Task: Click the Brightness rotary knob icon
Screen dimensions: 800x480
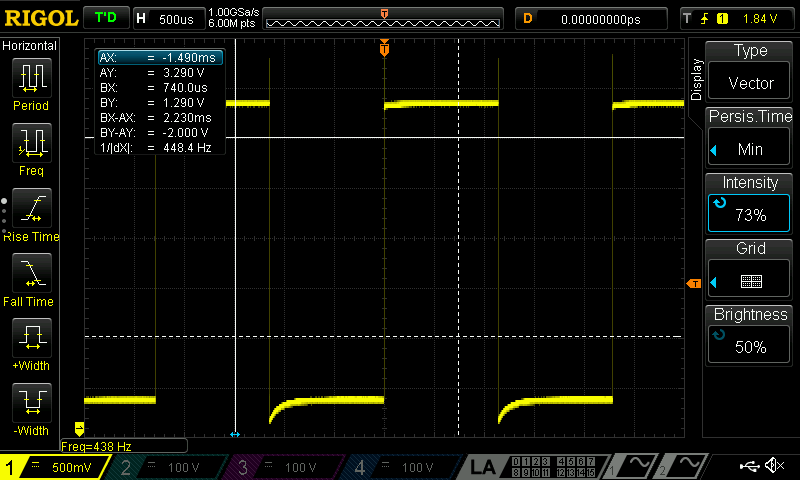Action: pos(718,335)
